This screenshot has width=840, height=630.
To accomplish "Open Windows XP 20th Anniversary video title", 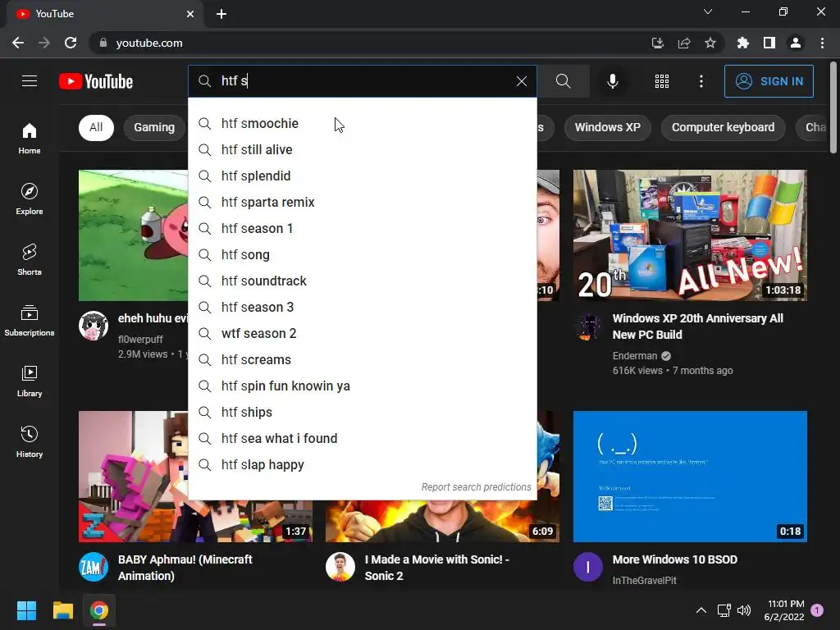I will pyautogui.click(x=698, y=326).
